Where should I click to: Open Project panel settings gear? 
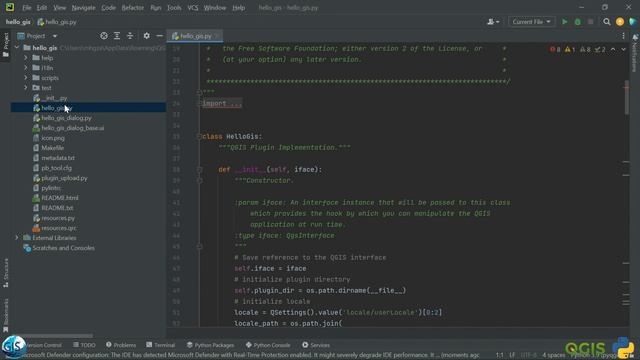click(147, 36)
